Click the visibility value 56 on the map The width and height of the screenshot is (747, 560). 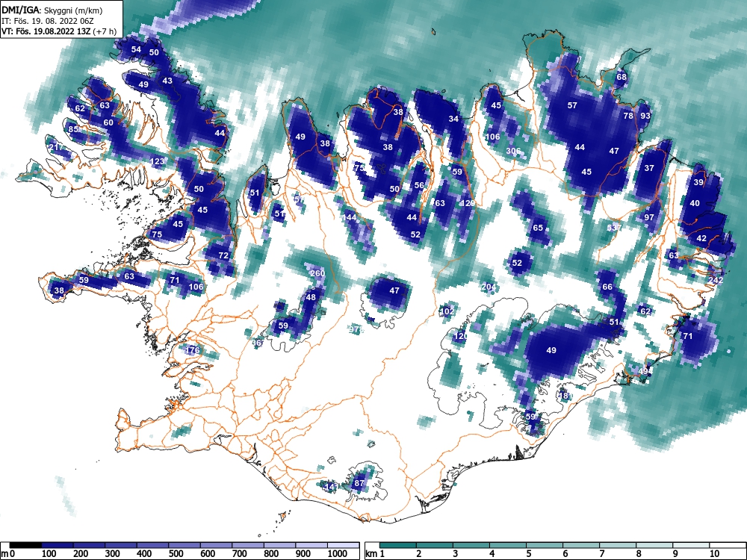point(419,186)
